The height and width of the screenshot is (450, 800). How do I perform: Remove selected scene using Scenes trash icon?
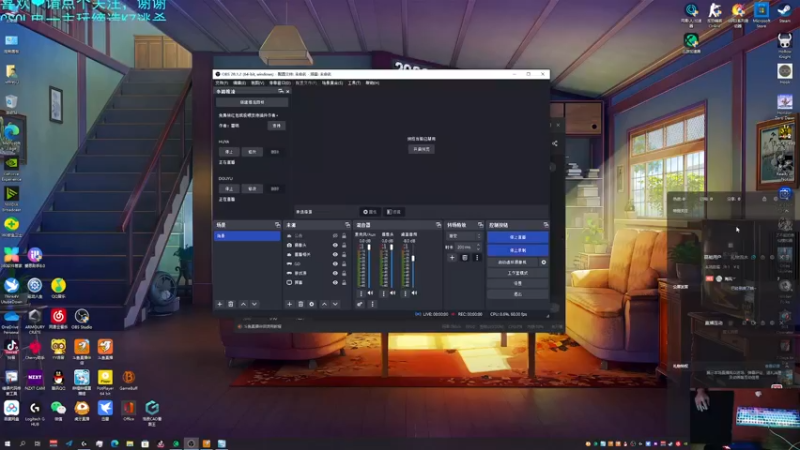click(231, 304)
